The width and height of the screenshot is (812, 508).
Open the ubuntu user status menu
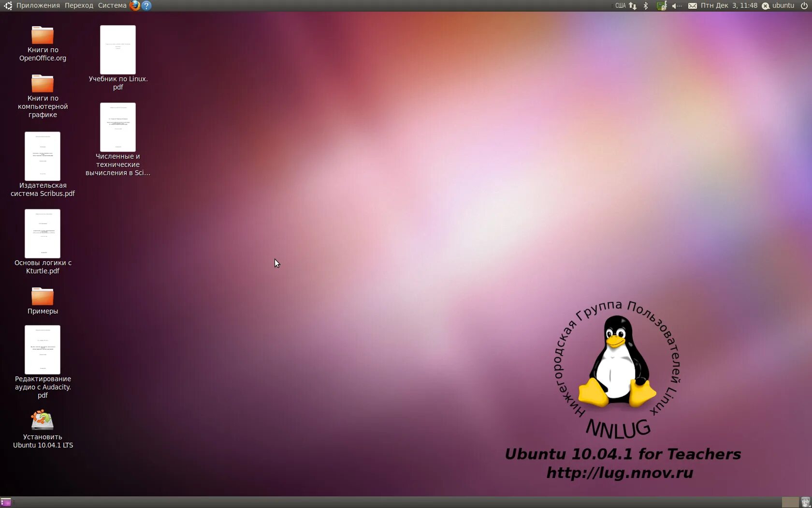[x=778, y=5]
